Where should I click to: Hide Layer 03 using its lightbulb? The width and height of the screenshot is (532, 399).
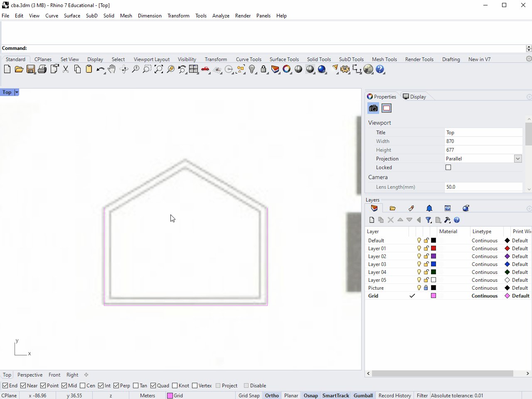pos(419,264)
